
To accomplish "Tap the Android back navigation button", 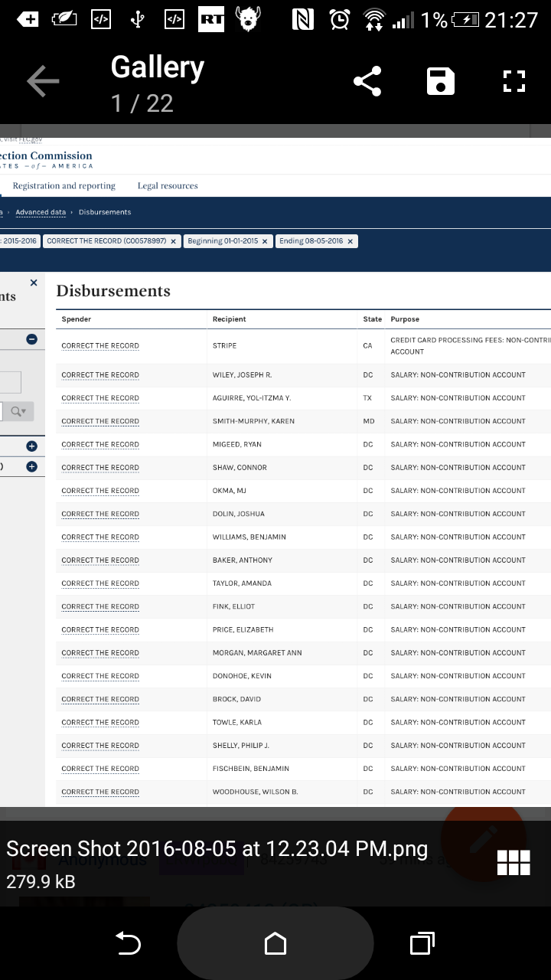I will pos(128,943).
